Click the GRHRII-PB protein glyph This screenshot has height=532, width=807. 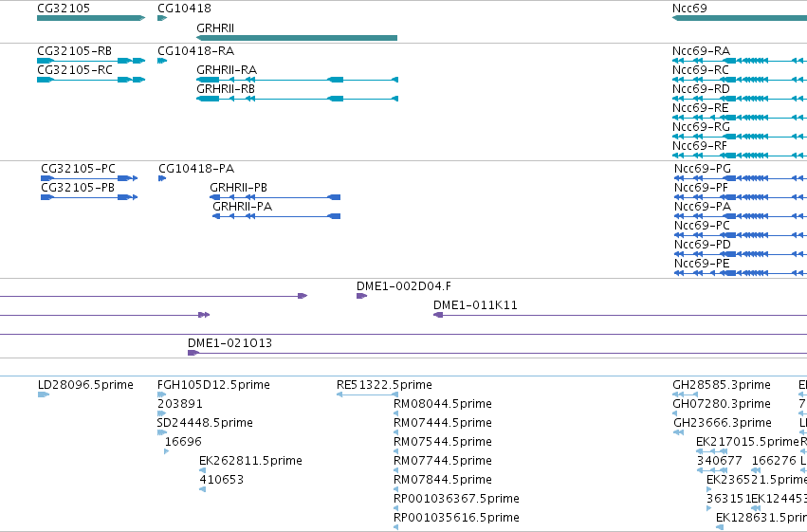pos(275,197)
